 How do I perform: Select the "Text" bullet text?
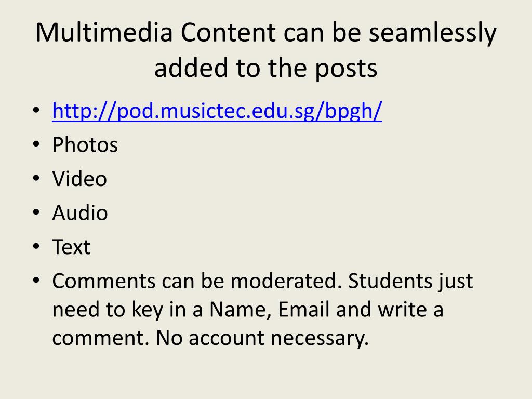point(71,247)
